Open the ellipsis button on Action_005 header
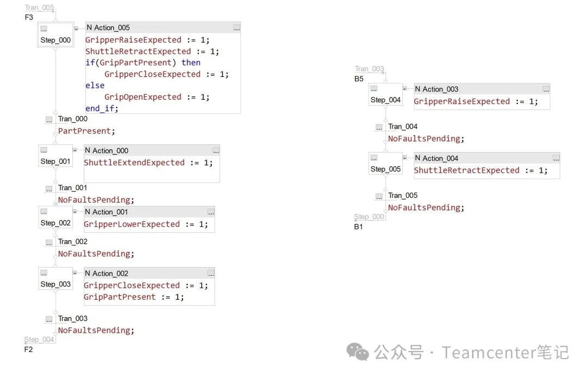588x376 pixels. tap(236, 28)
